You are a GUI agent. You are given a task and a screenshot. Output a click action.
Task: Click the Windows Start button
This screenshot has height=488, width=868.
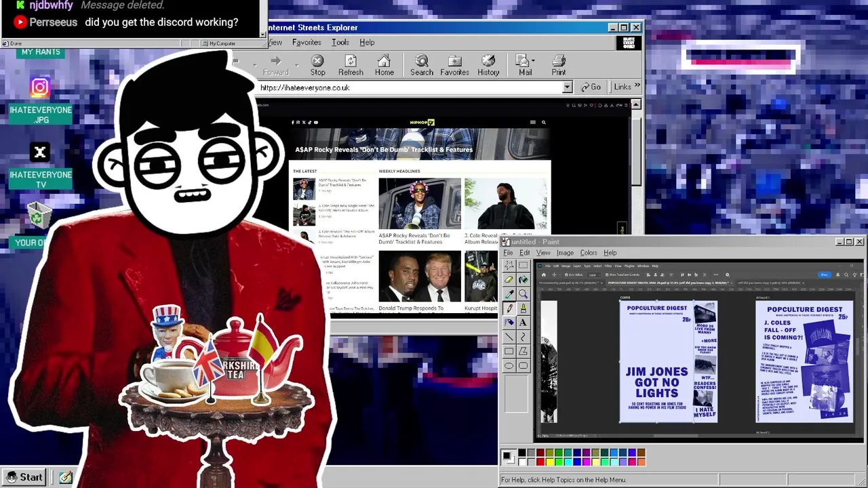pyautogui.click(x=25, y=477)
